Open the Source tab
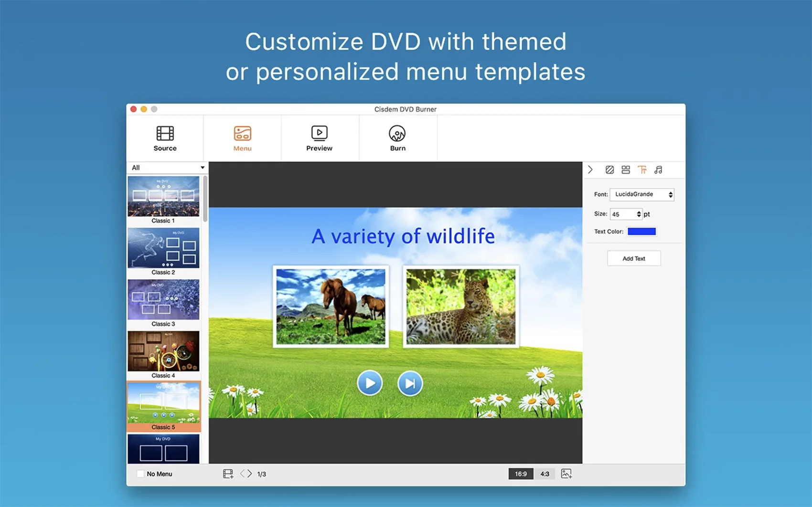This screenshot has height=507, width=812. click(165, 138)
